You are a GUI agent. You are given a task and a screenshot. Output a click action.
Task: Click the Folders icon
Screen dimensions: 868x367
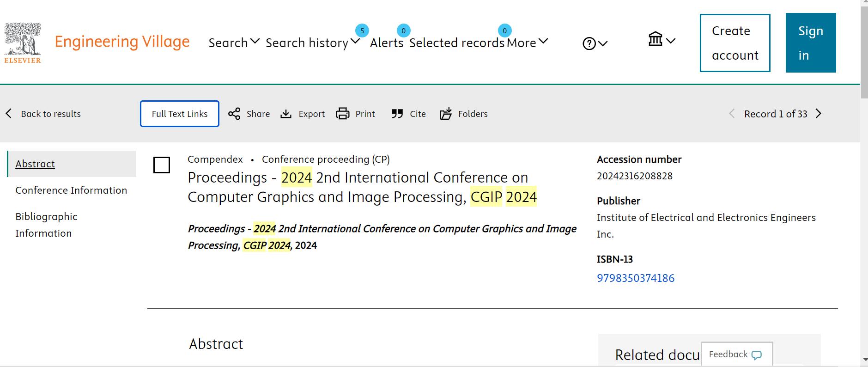click(446, 114)
